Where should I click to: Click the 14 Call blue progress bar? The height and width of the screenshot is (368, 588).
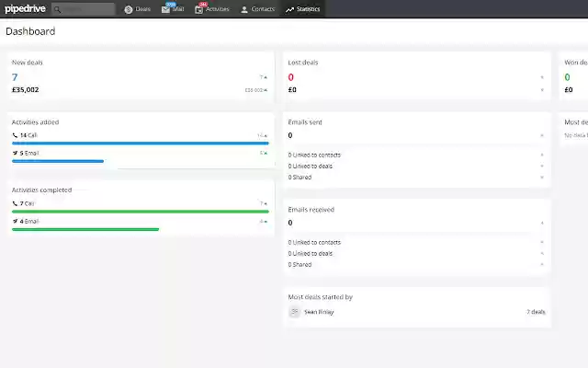(141, 144)
